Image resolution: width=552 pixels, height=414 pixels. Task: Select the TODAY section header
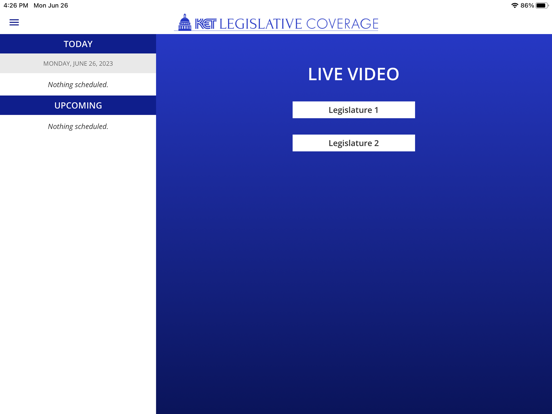coord(78,44)
